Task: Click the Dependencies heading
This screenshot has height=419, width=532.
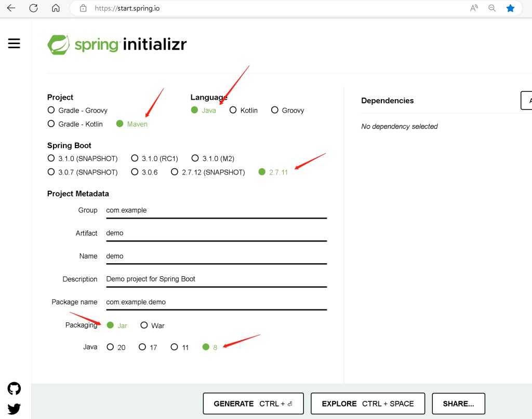Action: (388, 101)
